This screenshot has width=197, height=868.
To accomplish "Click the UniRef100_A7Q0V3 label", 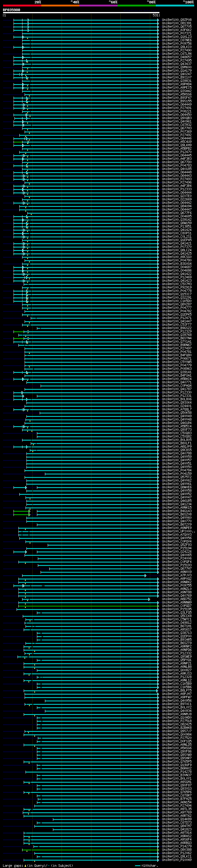I will (177, 535).
